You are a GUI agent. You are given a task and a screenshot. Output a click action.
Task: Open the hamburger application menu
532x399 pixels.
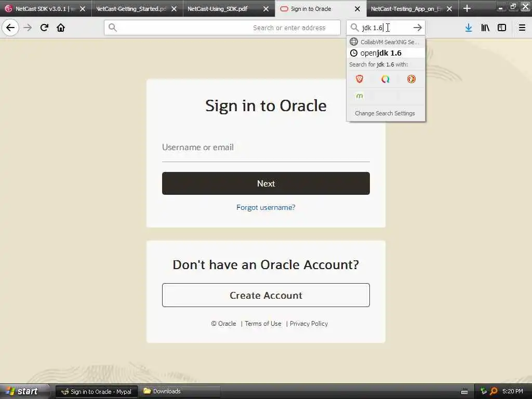point(522,28)
